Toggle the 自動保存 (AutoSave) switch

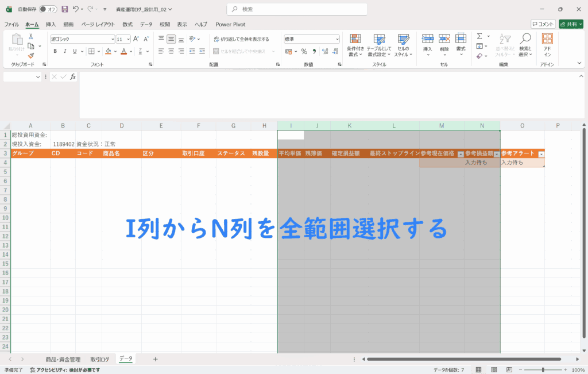click(48, 9)
